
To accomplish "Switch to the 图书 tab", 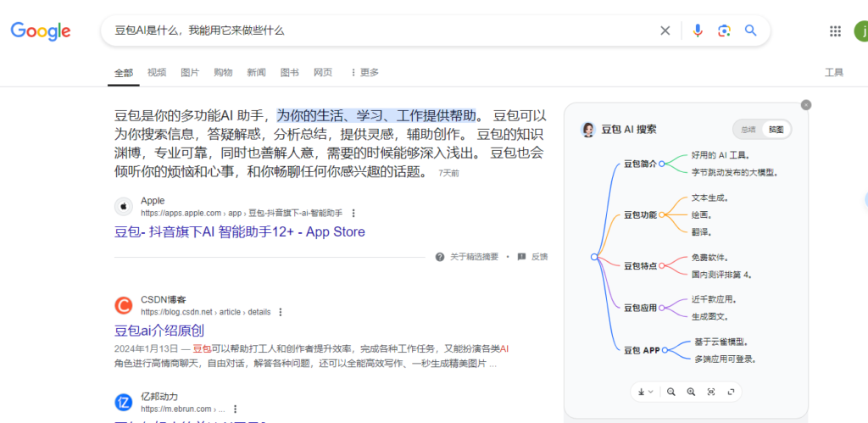I will click(290, 73).
